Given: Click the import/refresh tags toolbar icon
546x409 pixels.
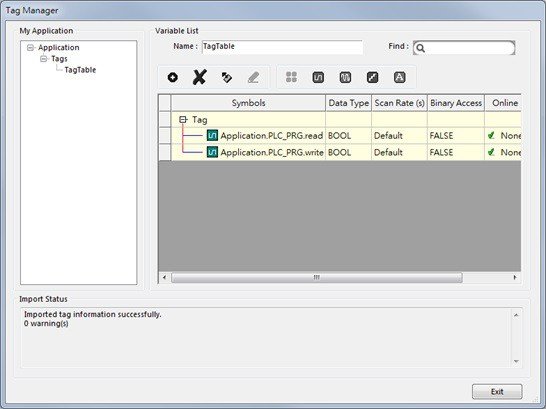Looking at the screenshot, I should (x=227, y=77).
